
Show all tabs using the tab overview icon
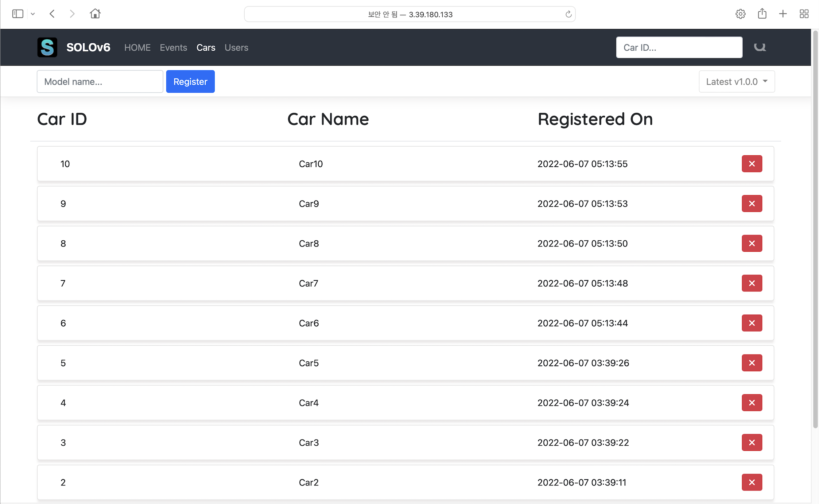tap(804, 13)
